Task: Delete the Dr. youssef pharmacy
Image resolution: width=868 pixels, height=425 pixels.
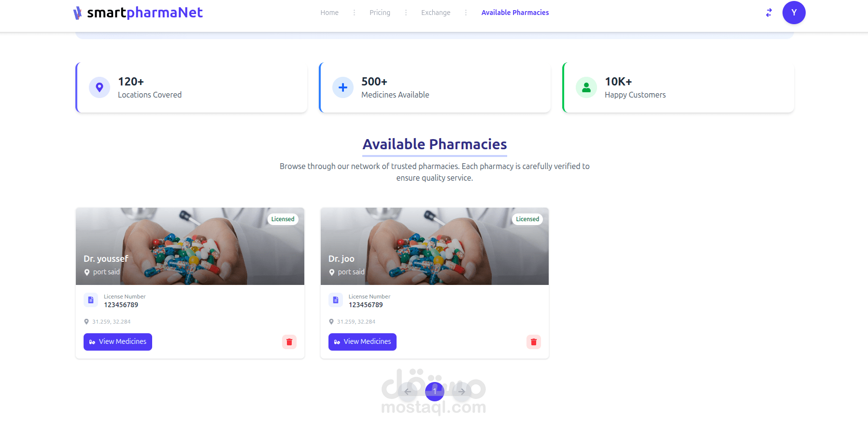Action: click(x=289, y=342)
